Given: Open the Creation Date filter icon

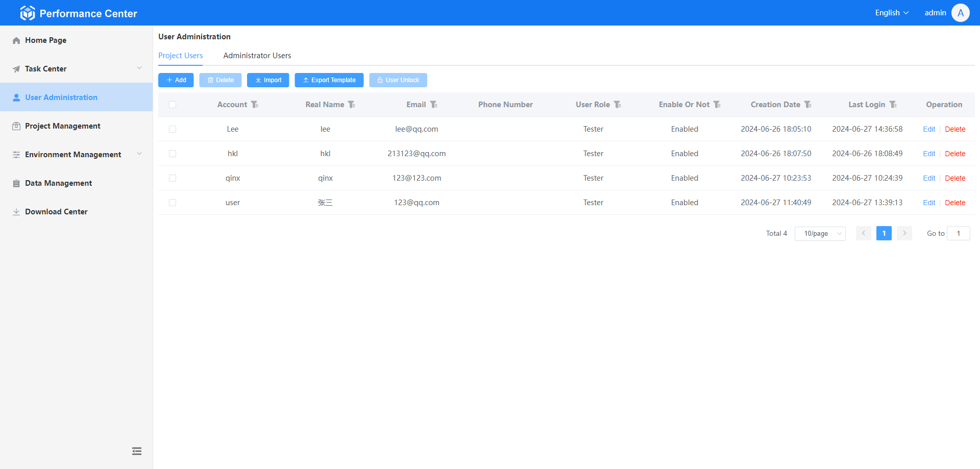Looking at the screenshot, I should pos(807,105).
